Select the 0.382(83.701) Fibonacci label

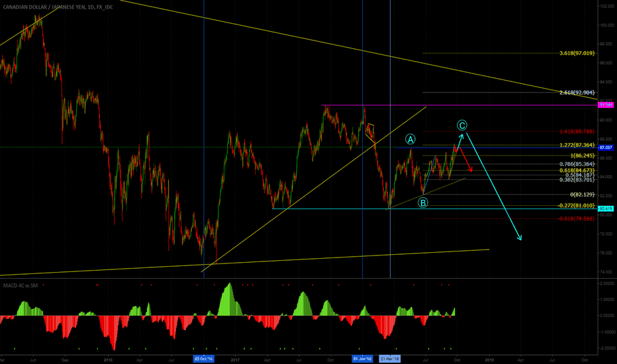[x=577, y=180]
